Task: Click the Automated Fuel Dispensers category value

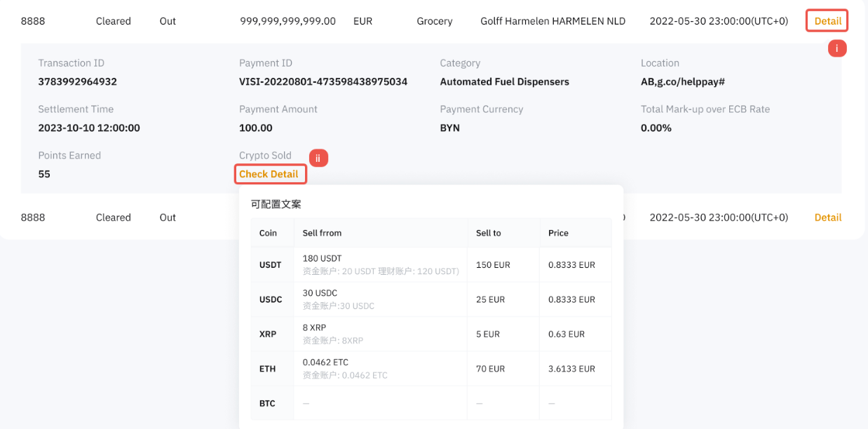Action: click(x=504, y=82)
